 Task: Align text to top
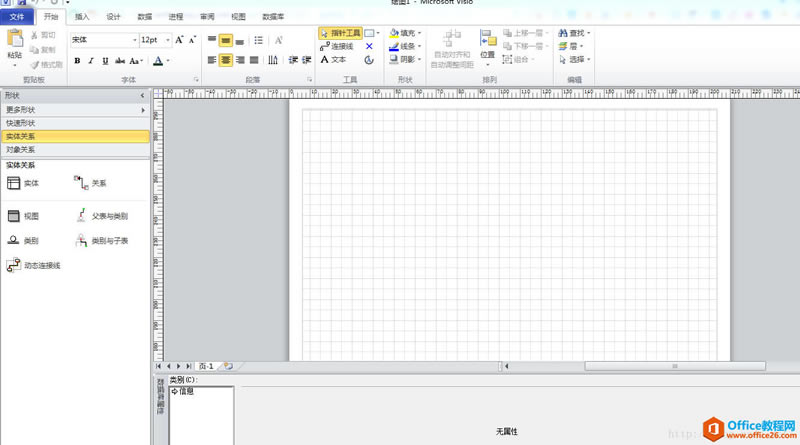[212, 40]
